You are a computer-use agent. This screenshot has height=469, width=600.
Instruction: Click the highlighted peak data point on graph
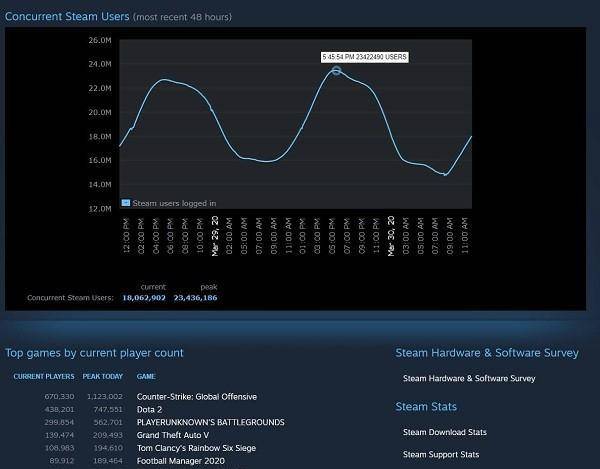336,70
